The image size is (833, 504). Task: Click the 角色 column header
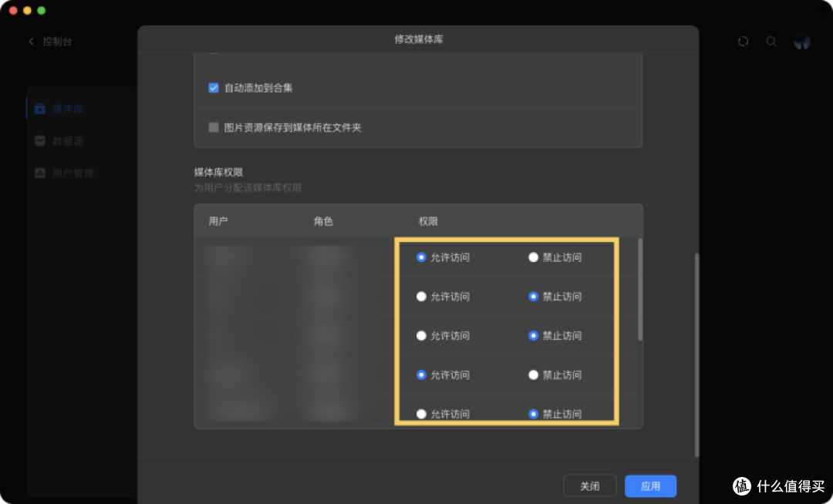point(323,221)
